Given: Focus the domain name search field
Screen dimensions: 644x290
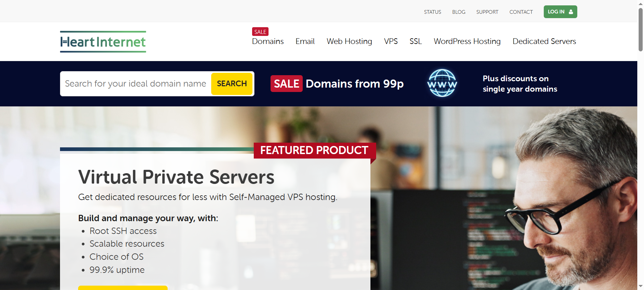Looking at the screenshot, I should 135,84.
